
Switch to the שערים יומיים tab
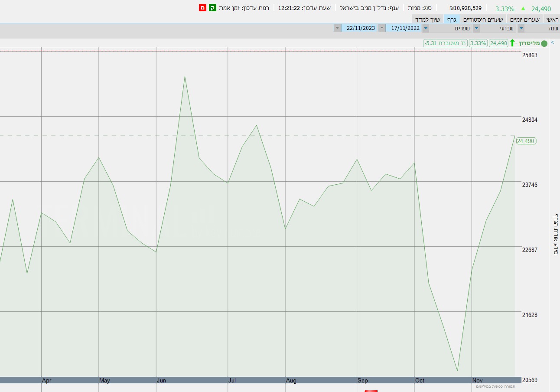524,20
